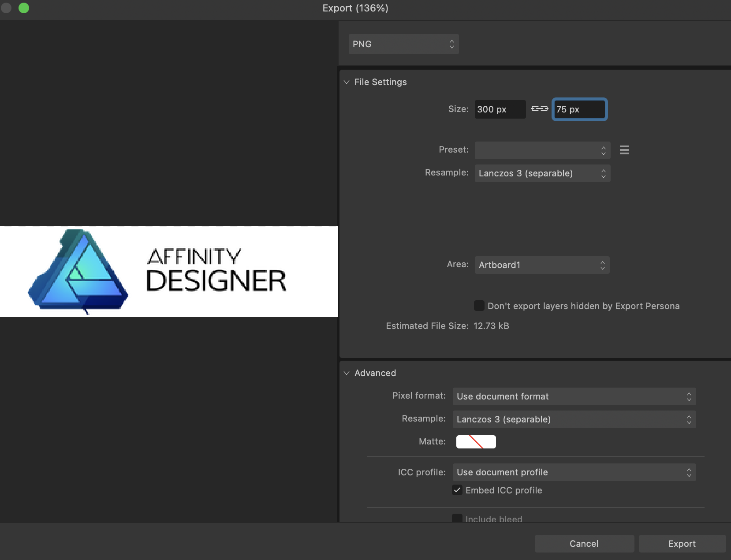Toggle the Include bleed checkbox
This screenshot has height=560, width=731.
click(457, 519)
